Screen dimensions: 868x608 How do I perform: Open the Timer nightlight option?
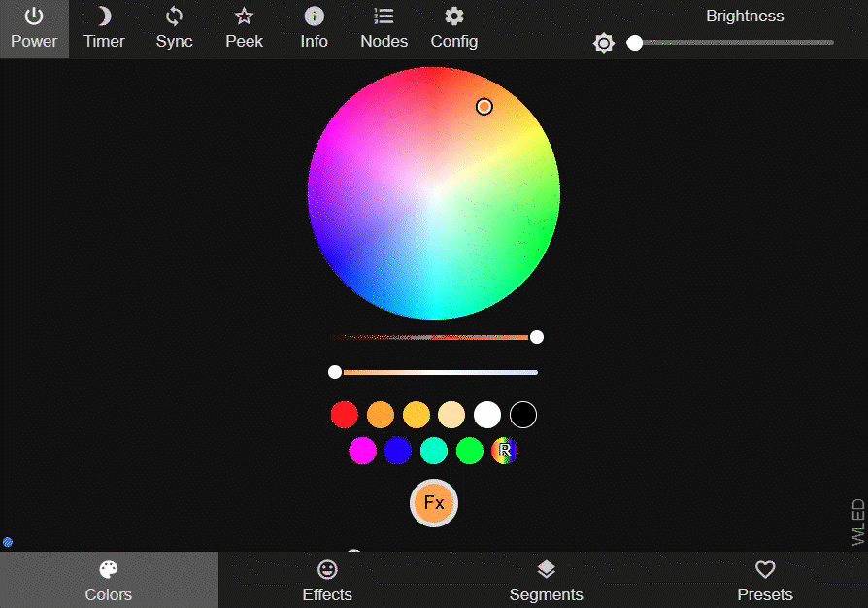[x=104, y=29]
